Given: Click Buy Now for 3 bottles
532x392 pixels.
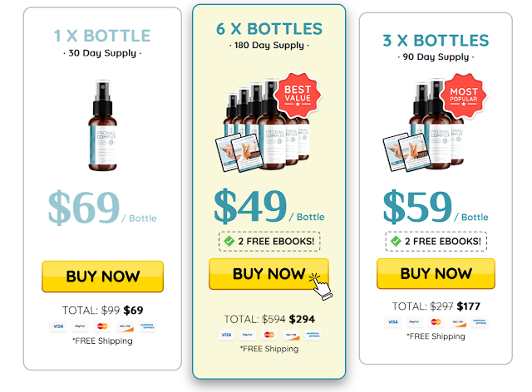Looking at the screenshot, I should coord(436,274).
